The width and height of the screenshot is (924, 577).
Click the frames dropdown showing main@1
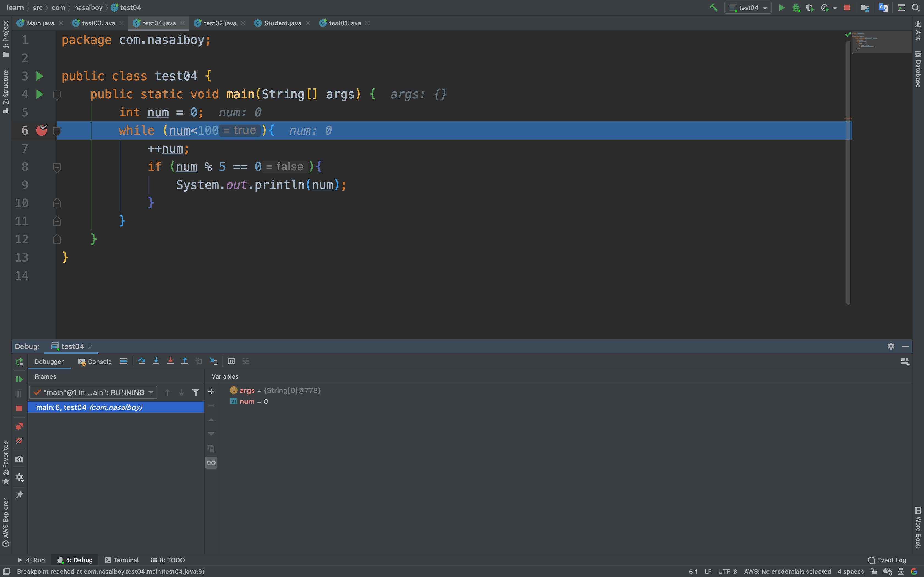click(x=94, y=392)
